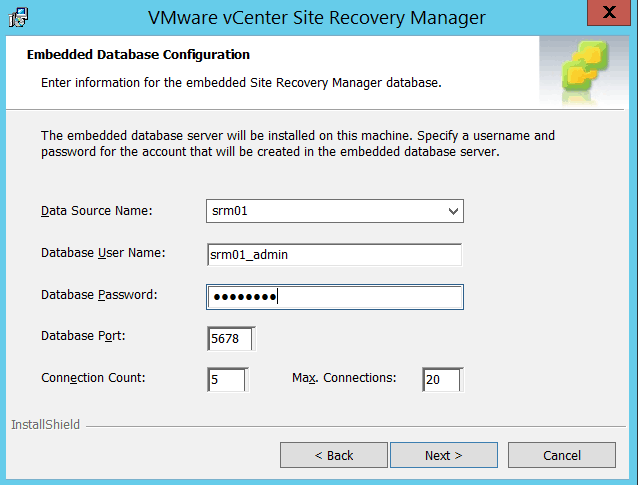Focus the Max. Connections field showing 20
This screenshot has width=638, height=485.
441,380
